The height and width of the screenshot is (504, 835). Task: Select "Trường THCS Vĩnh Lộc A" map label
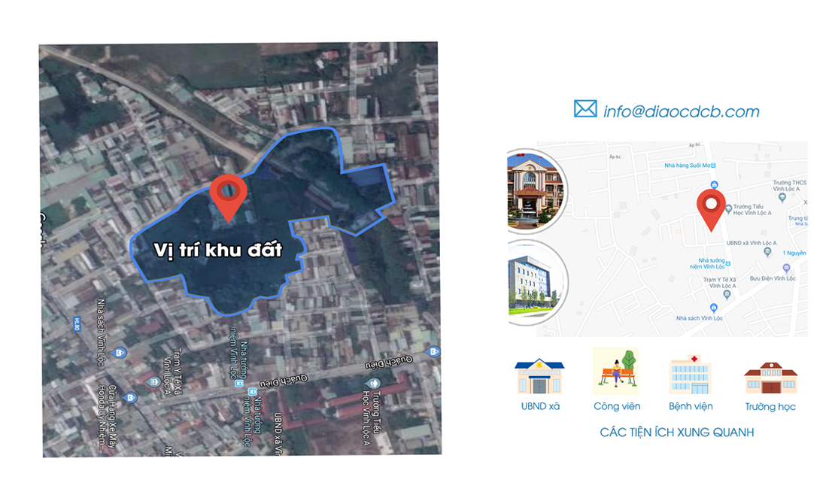pyautogui.click(x=790, y=185)
